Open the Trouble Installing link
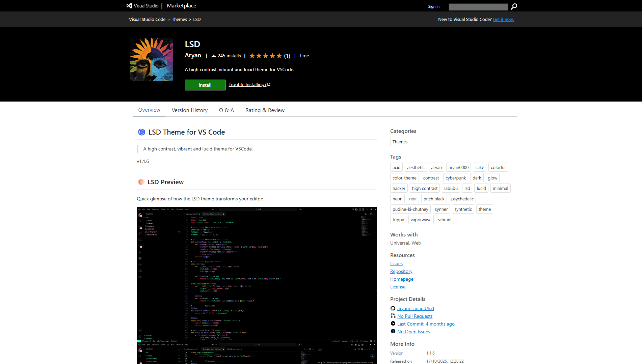 coord(249,84)
